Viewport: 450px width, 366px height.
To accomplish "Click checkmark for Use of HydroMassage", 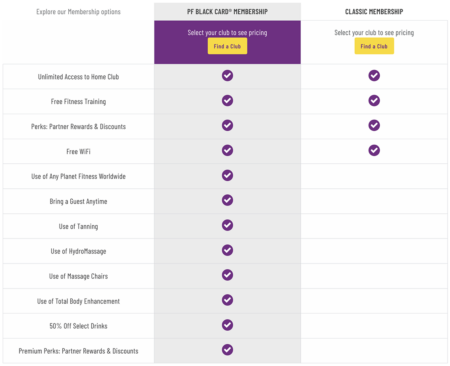I will pos(227,250).
